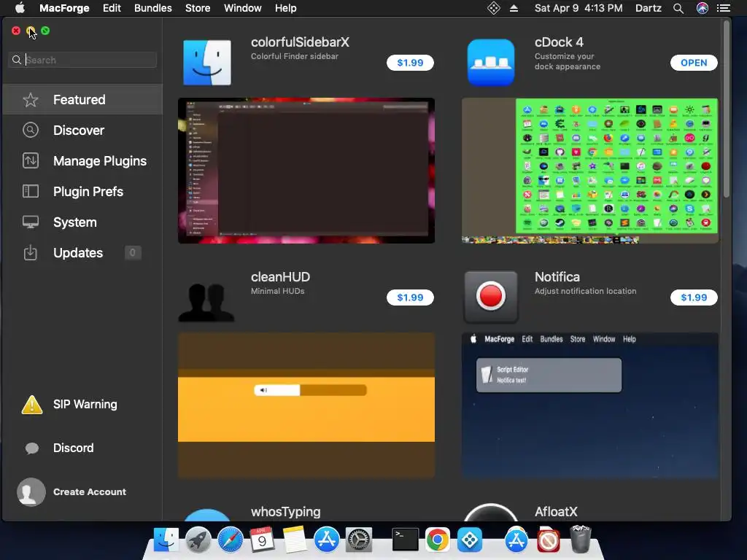Open Terminal from the Dock

pos(406,540)
